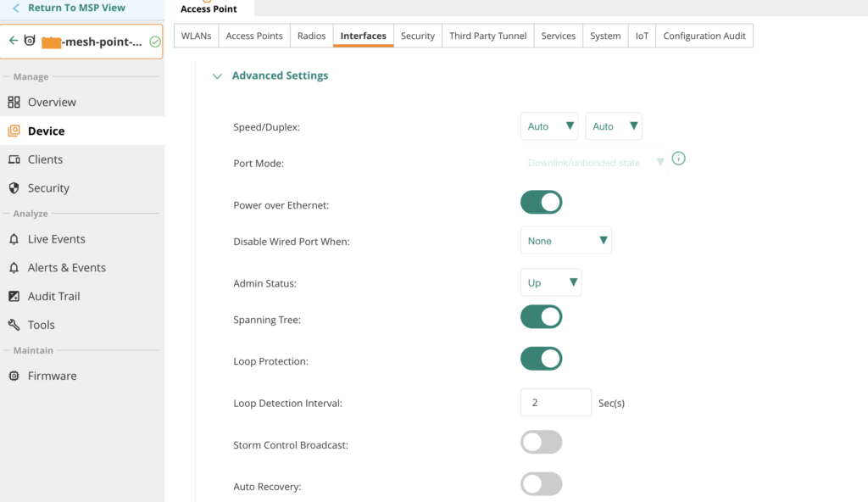Click the Live Events bell icon
The width and height of the screenshot is (868, 502).
(x=14, y=239)
